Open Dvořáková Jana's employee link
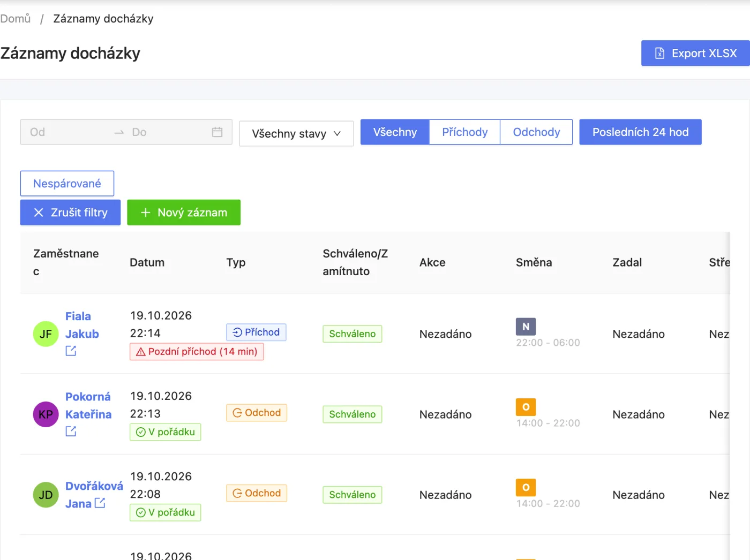This screenshot has height=560, width=750. [x=94, y=495]
